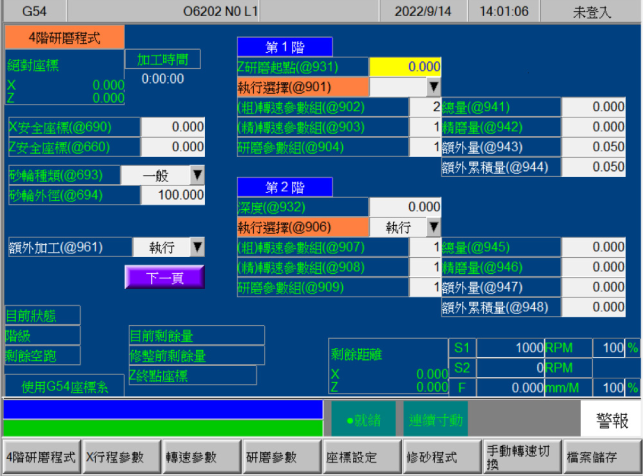Click the 警報 alarm button

[x=610, y=417]
